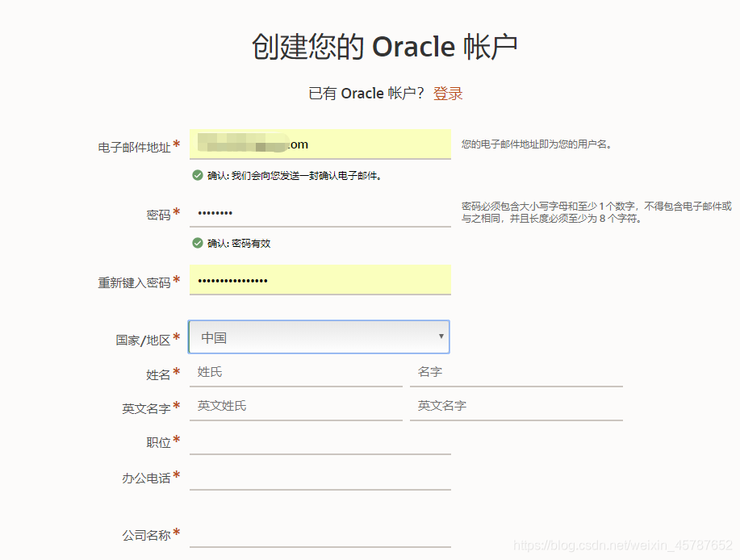Click the 密码 label

tap(158, 215)
